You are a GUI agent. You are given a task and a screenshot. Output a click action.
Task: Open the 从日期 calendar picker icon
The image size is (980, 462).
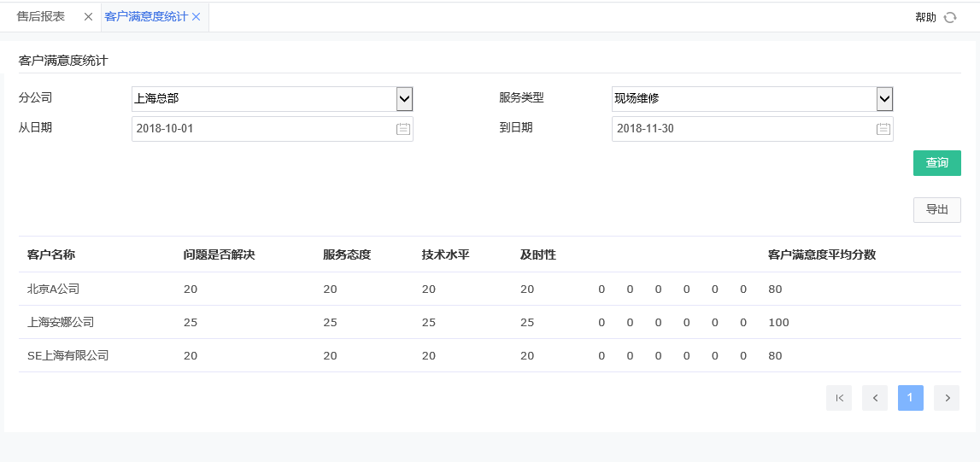[x=403, y=129]
